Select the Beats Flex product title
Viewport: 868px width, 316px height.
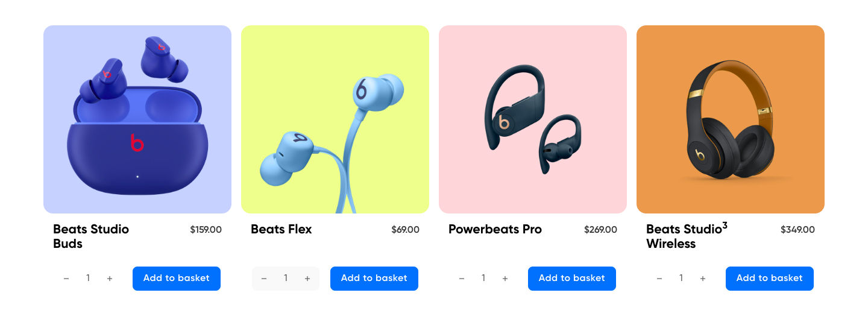point(281,229)
